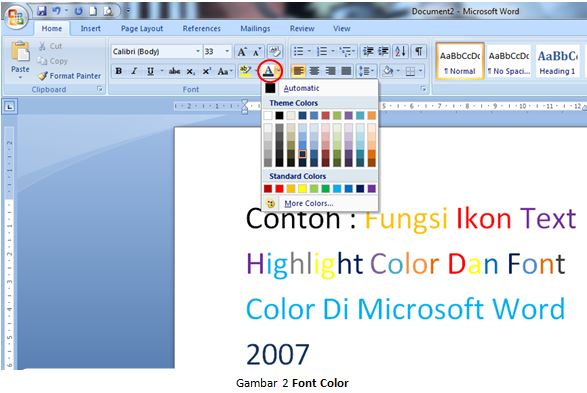Choose Automatic font color
This screenshot has width=587, height=393.
click(x=320, y=88)
